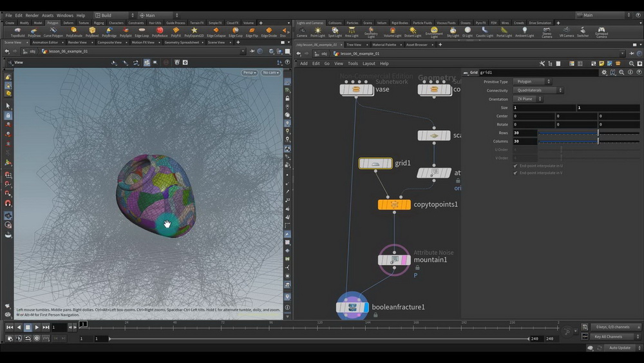Select the PolyDraw shelf tool
This screenshot has height=363, width=644.
pyautogui.click(x=35, y=32)
